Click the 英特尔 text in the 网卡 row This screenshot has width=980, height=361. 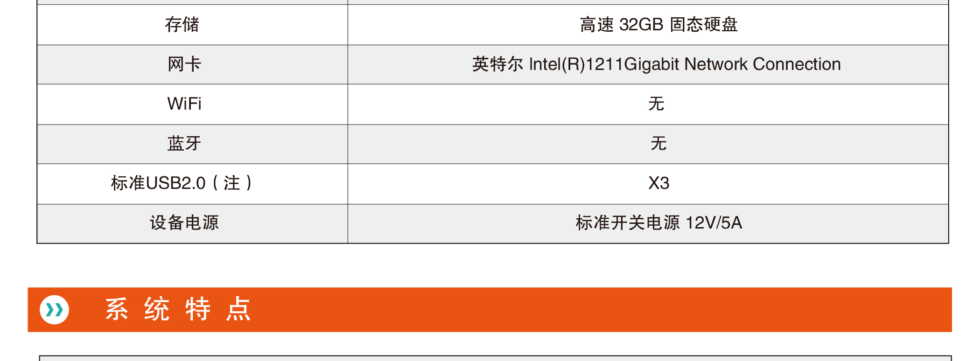point(497,64)
